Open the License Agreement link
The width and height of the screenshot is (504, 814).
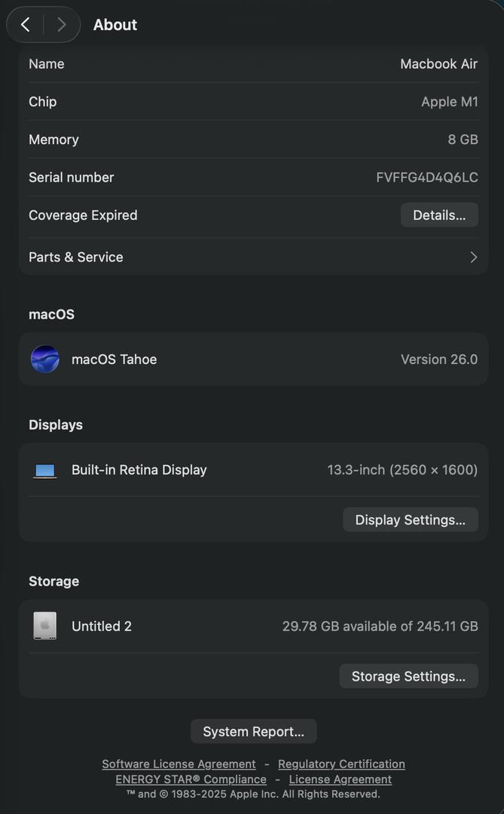click(341, 779)
